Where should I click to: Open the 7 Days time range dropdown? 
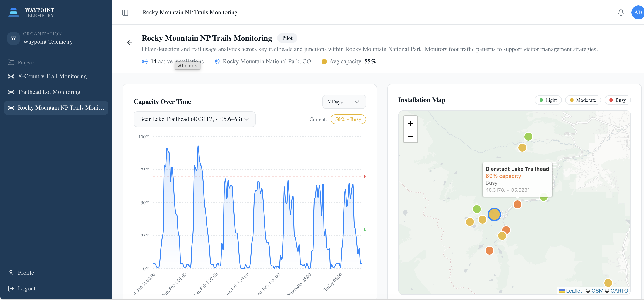344,102
